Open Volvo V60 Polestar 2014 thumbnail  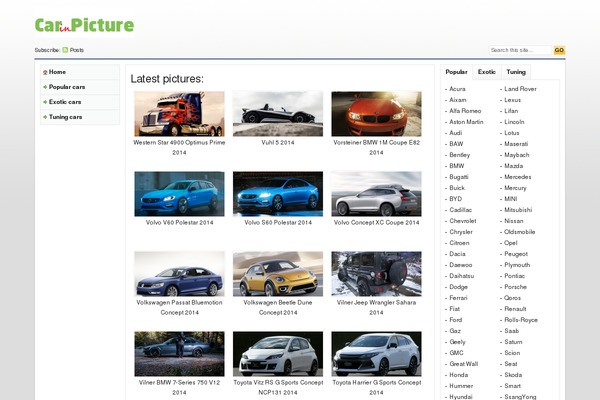pyautogui.click(x=179, y=194)
